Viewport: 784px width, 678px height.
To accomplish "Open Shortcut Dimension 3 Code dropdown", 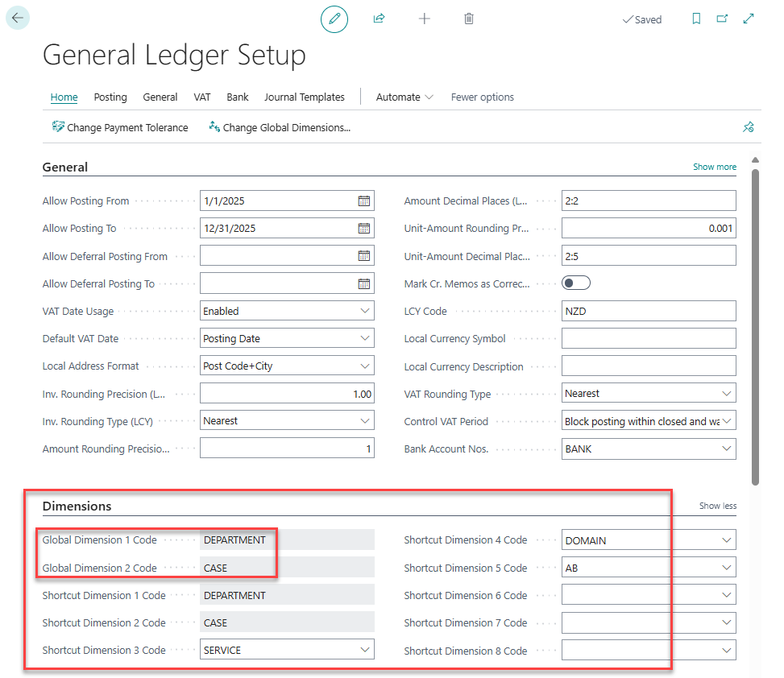I will pyautogui.click(x=364, y=650).
